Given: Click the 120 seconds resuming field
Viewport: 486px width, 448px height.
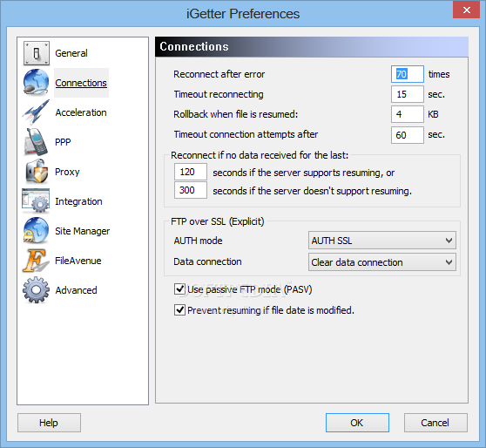Looking at the screenshot, I should [x=191, y=172].
